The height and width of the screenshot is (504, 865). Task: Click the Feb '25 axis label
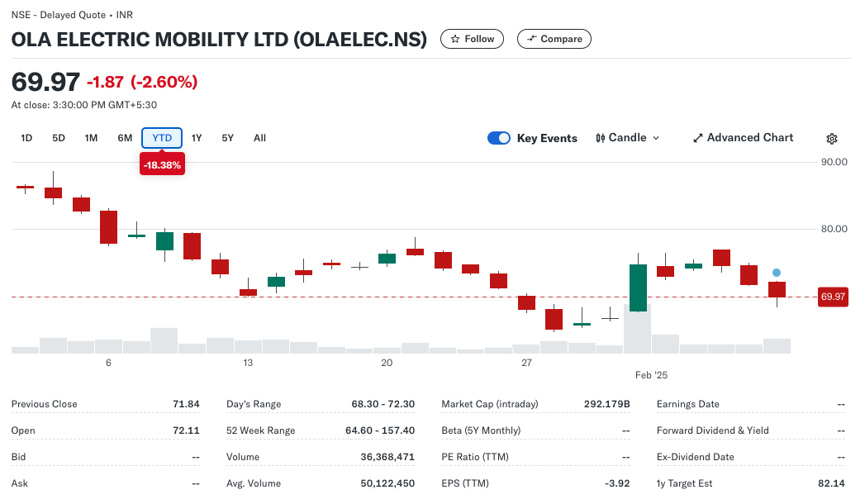pos(651,375)
